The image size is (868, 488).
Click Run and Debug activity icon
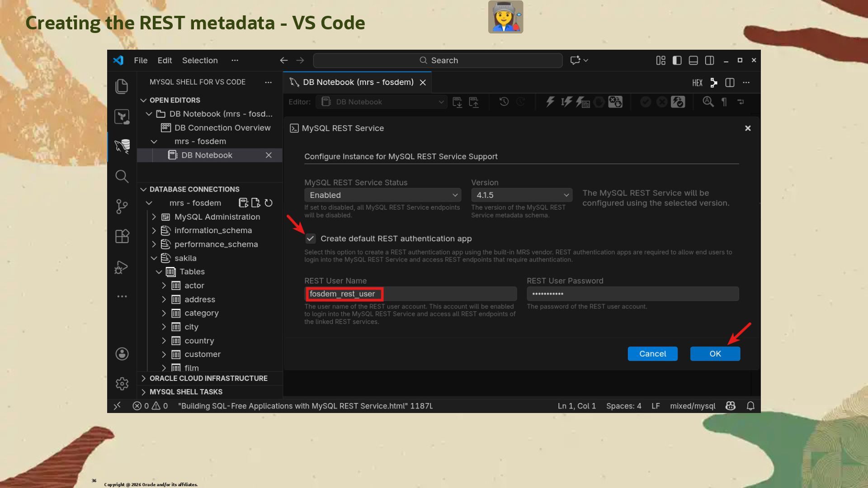pos(122,267)
